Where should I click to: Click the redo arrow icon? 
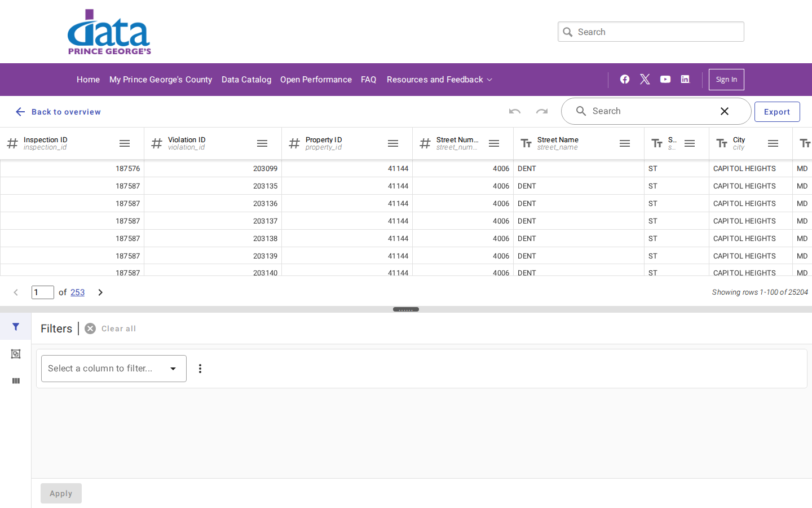(x=542, y=111)
